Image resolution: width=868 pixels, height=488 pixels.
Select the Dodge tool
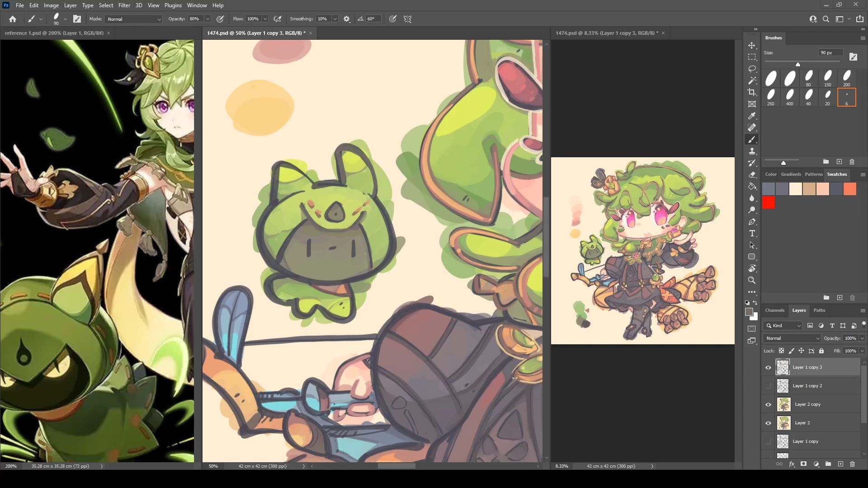click(x=752, y=210)
